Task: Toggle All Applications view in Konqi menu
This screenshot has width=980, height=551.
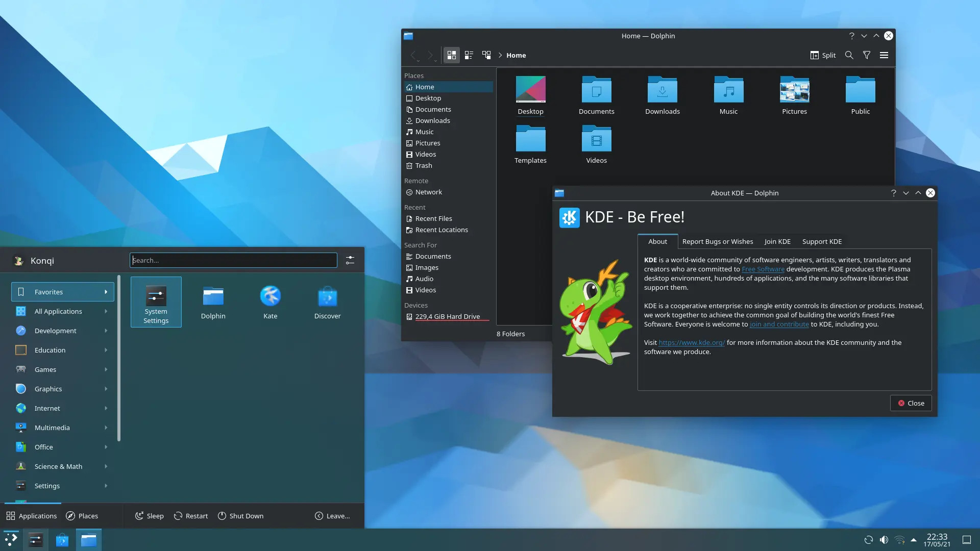Action: [x=58, y=311]
